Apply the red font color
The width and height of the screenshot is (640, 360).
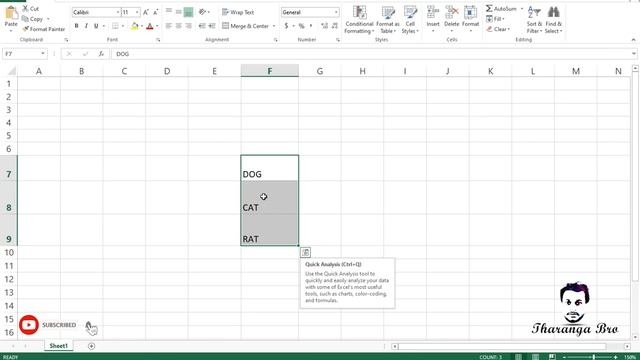tap(150, 26)
